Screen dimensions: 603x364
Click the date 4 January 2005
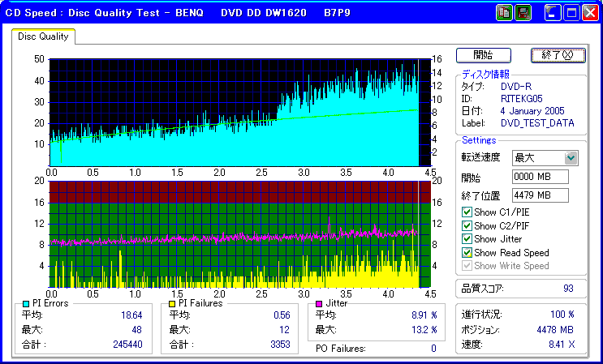coord(532,111)
